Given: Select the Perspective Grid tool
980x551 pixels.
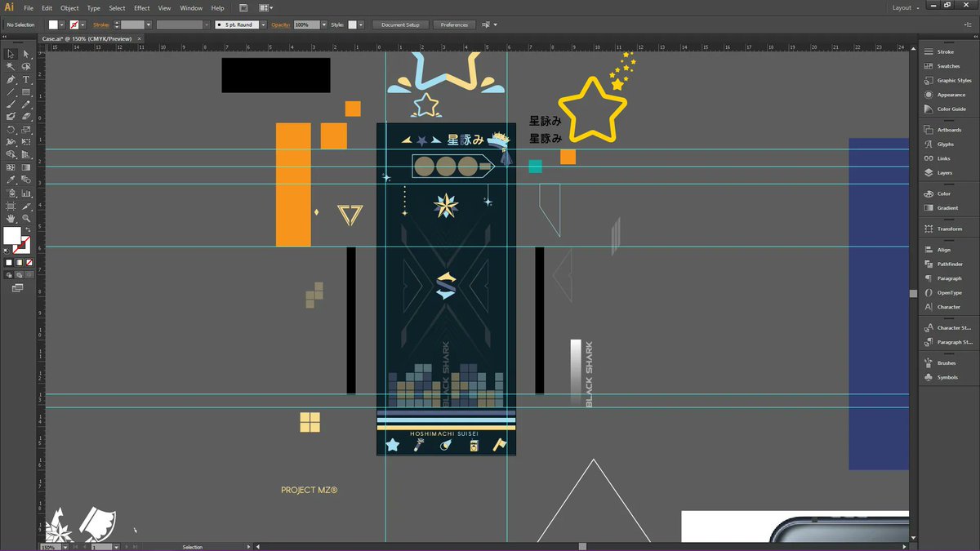Looking at the screenshot, I should coord(26,154).
